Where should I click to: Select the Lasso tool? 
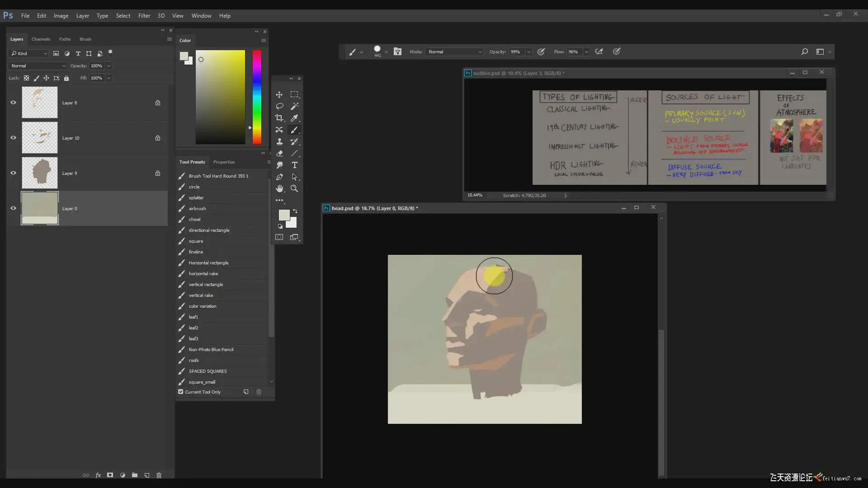[x=279, y=106]
